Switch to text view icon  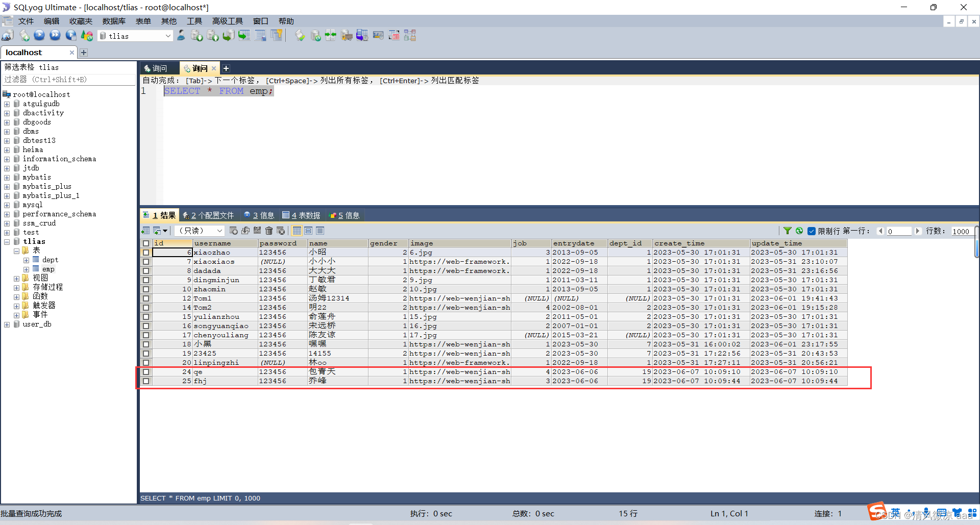coord(320,231)
